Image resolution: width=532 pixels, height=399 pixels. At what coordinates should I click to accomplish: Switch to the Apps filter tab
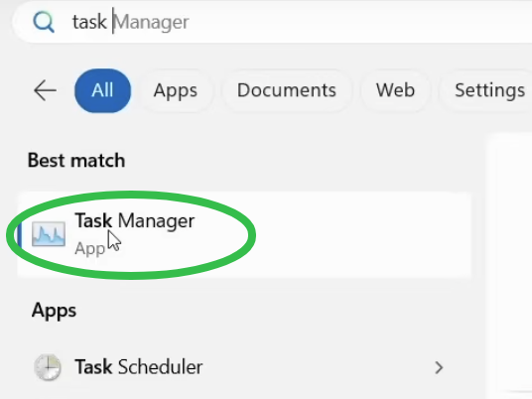tap(175, 90)
